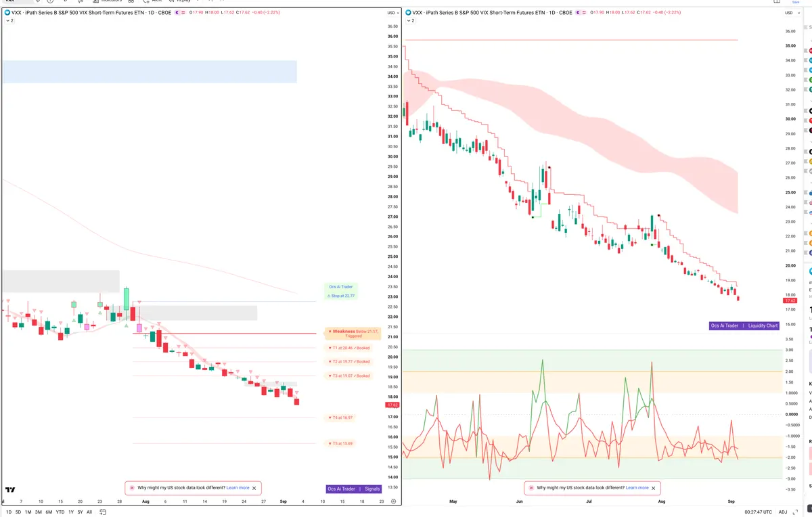Select the Weakness Below 21.17 Triggered label
This screenshot has height=517, width=812.
pyautogui.click(x=354, y=333)
